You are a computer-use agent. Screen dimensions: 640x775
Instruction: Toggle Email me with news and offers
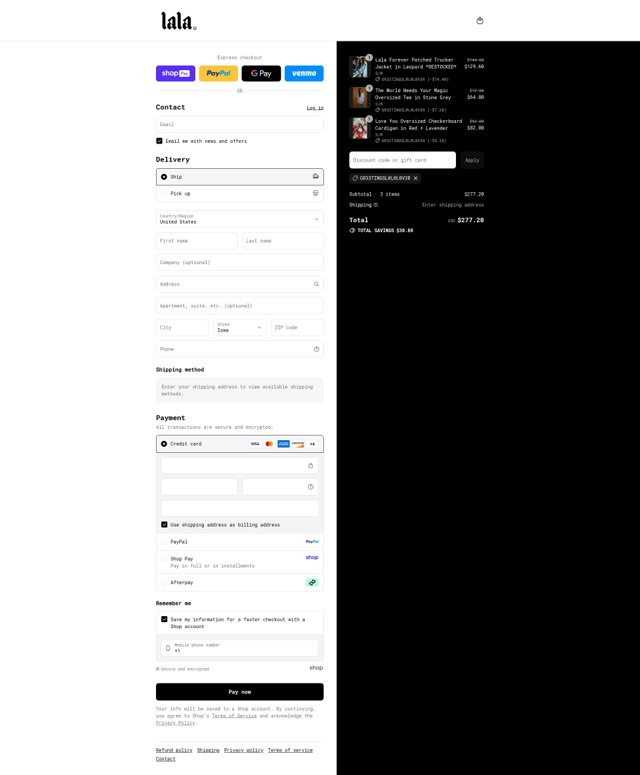coord(159,141)
